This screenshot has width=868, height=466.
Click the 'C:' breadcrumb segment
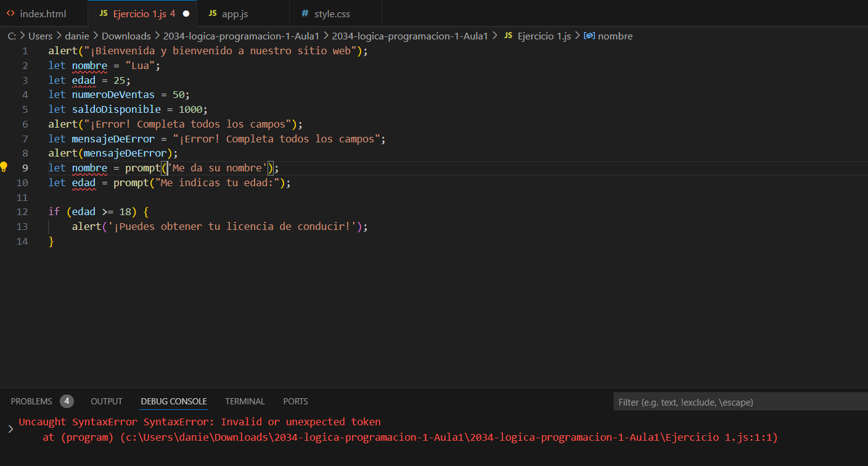pyautogui.click(x=12, y=36)
